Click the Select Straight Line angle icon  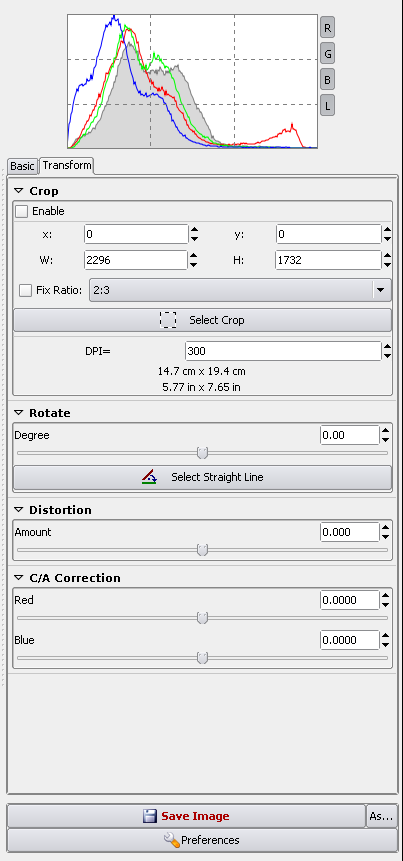click(149, 478)
